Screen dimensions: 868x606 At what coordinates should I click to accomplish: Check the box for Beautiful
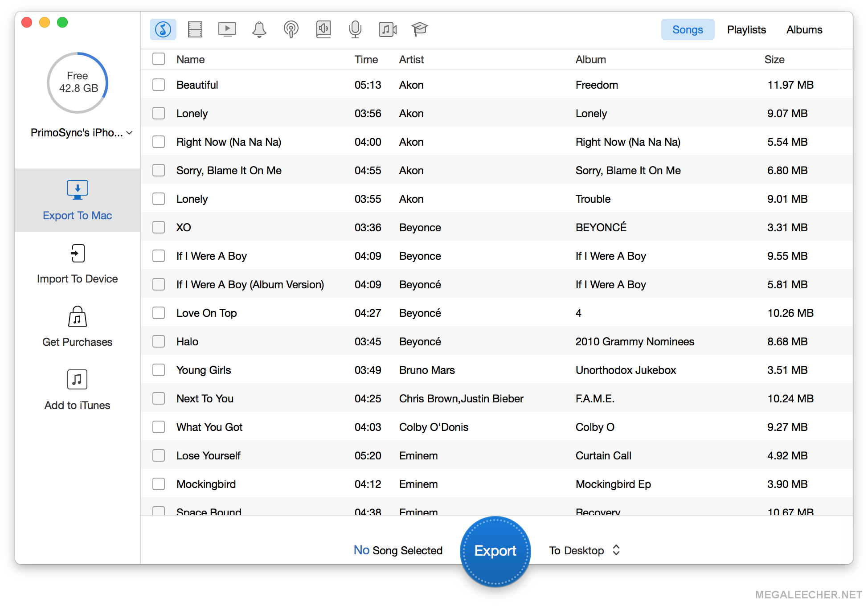click(159, 85)
